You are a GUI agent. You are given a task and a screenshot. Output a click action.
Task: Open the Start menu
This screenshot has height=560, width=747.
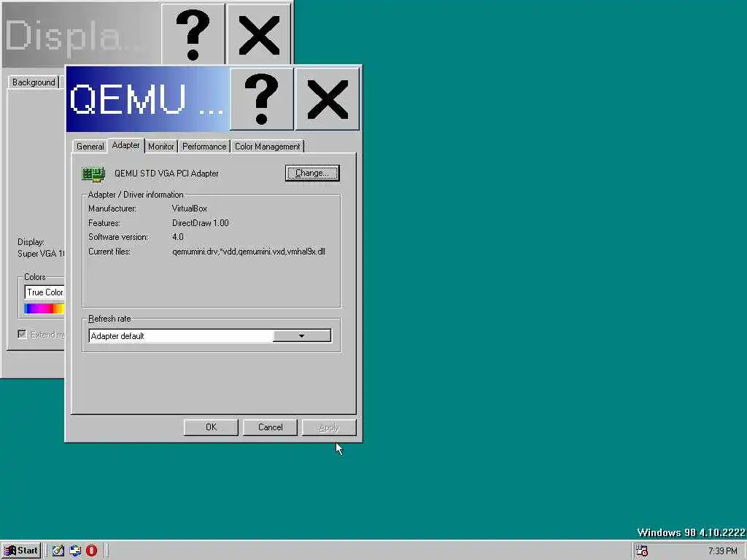pyautogui.click(x=21, y=551)
